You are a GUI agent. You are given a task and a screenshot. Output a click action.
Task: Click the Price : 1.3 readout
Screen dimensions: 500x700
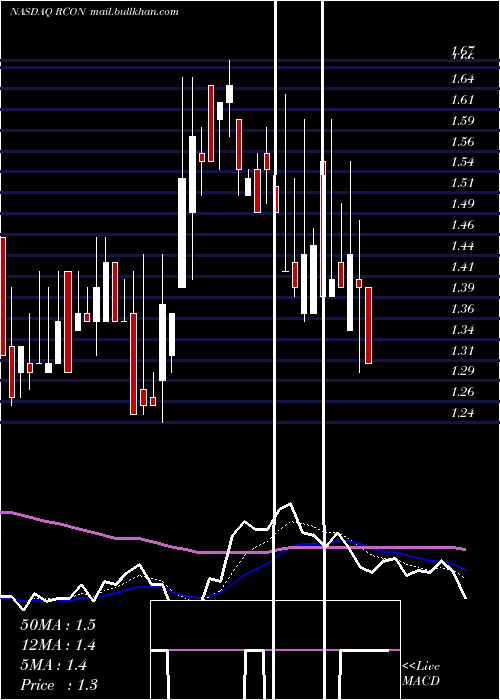(59, 685)
